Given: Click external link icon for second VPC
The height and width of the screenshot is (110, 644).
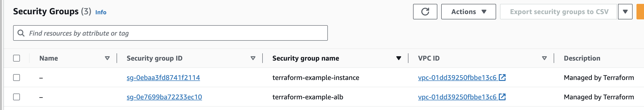Looking at the screenshot, I should tap(502, 96).
